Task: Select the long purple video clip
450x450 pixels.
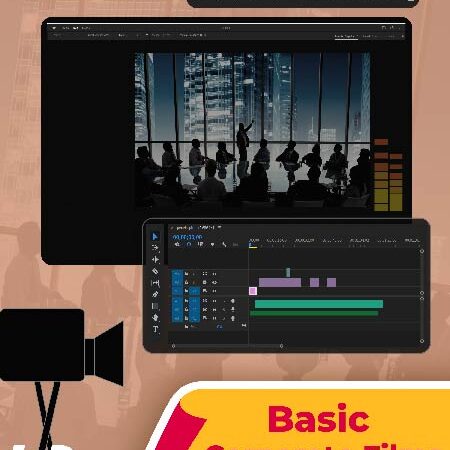Action: click(280, 283)
